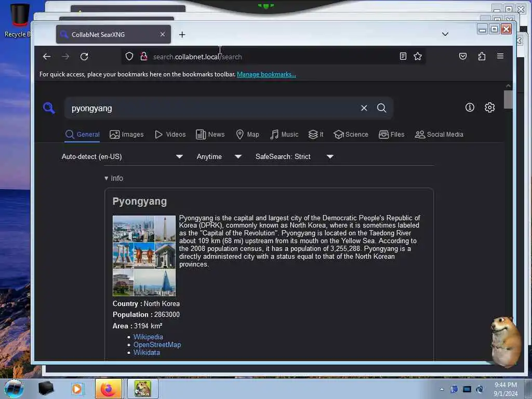Open the media player taskbar icon
Screen dimensions: 532x399
(x=77, y=389)
